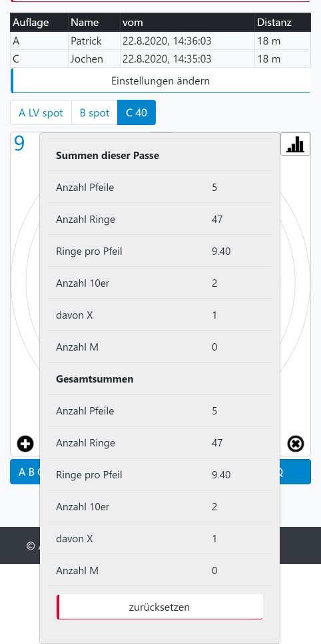
Task: Click the Ringe pro Pfeil row under Gesamtsummen
Action: coord(159,475)
